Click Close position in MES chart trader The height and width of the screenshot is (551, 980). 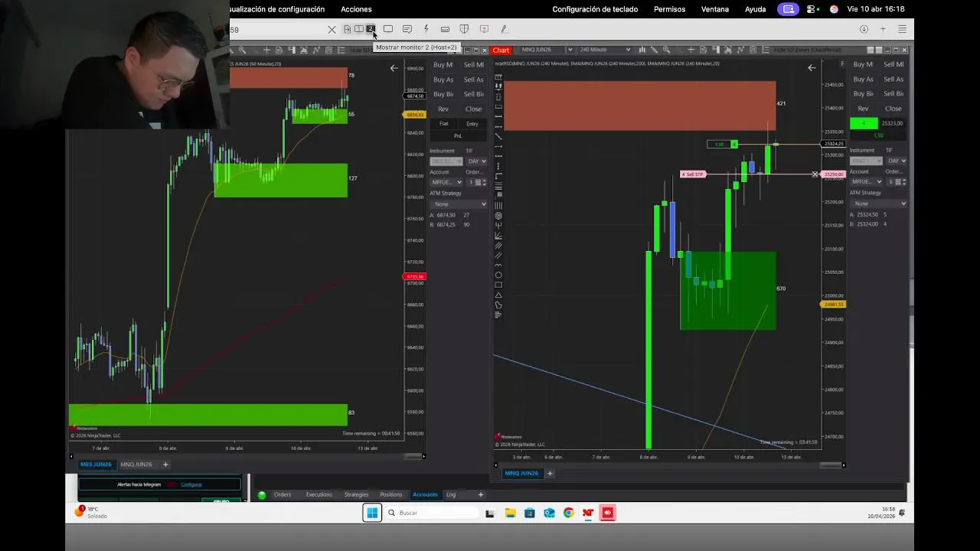(473, 109)
